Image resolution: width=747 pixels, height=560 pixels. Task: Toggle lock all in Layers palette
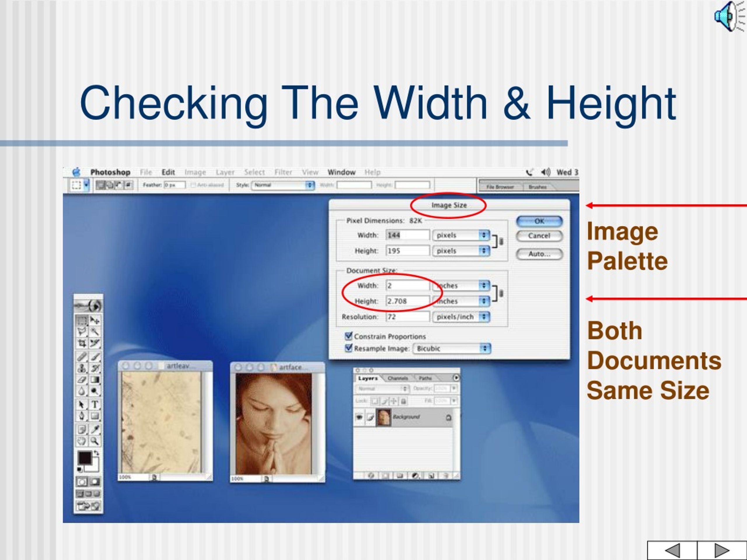[x=404, y=401]
